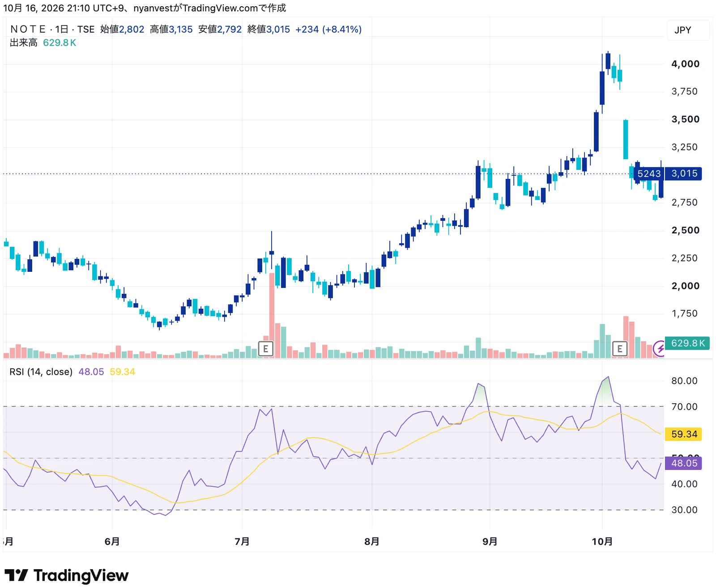
Task: Click the 3,015 current price label
Action: 684,173
